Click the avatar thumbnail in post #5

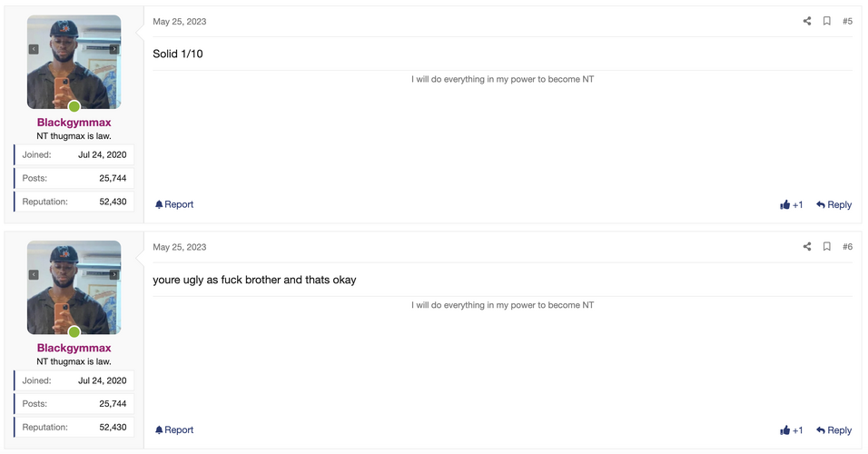(74, 62)
